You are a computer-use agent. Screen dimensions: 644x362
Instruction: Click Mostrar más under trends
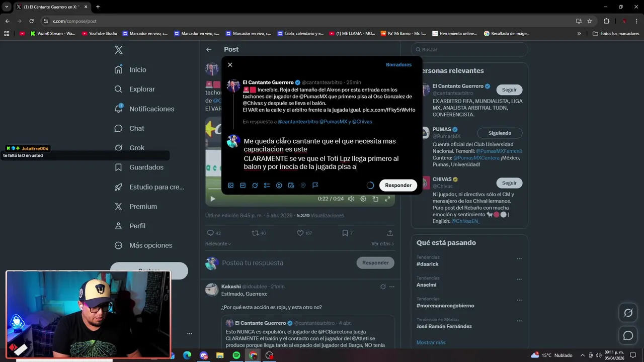tap(431, 343)
